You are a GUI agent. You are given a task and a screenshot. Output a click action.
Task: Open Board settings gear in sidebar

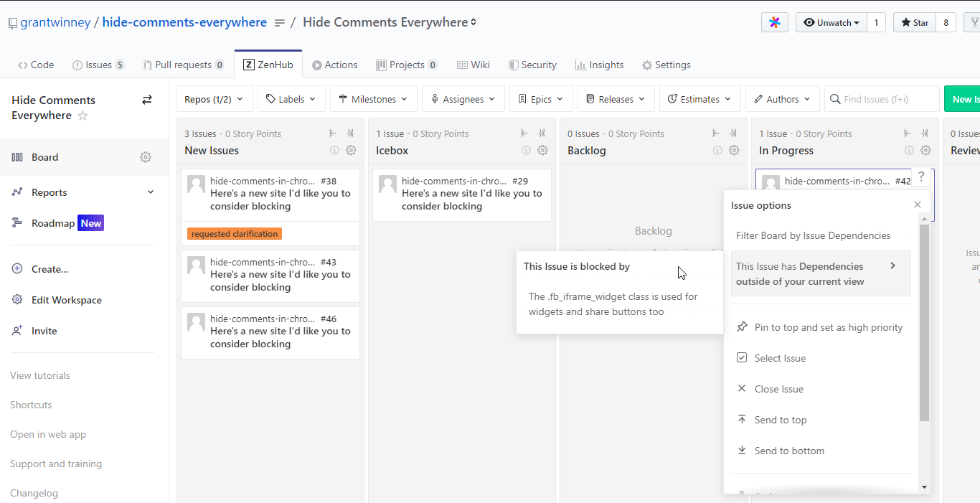[146, 157]
